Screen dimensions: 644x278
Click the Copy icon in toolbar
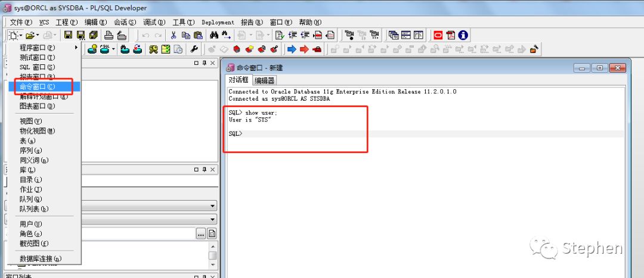pyautogui.click(x=186, y=35)
